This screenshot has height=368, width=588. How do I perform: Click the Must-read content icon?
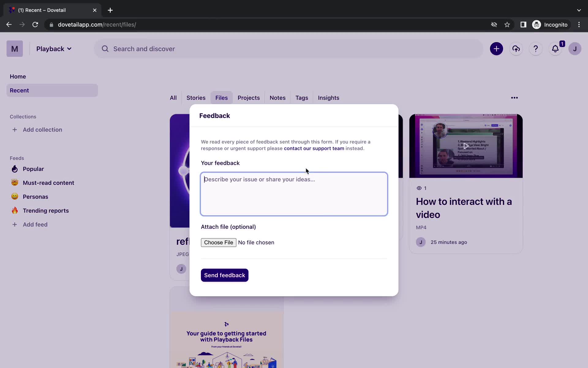coord(15,183)
